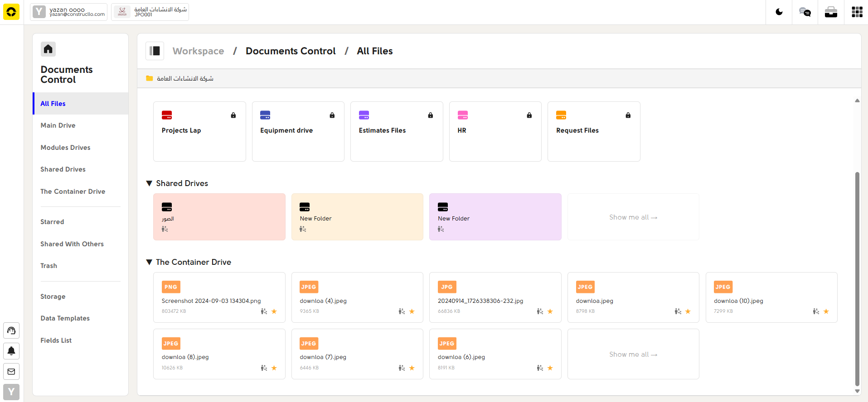Click the Y user avatar at bottom left

click(x=11, y=392)
